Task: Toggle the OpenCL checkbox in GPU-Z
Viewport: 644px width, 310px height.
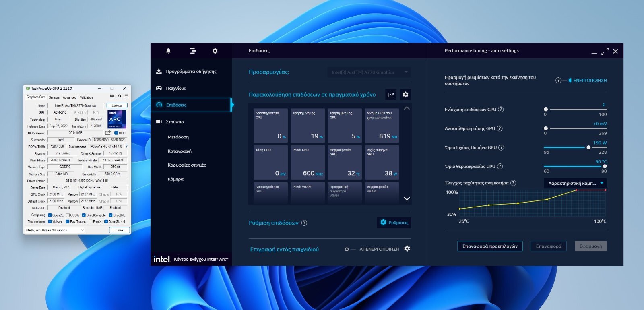Action: (x=50, y=215)
